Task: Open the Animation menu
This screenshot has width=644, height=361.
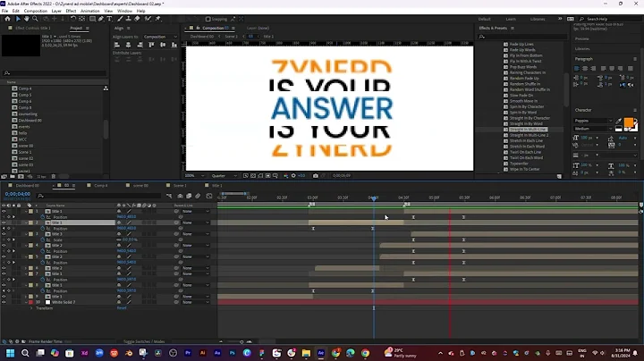Action: click(x=90, y=11)
